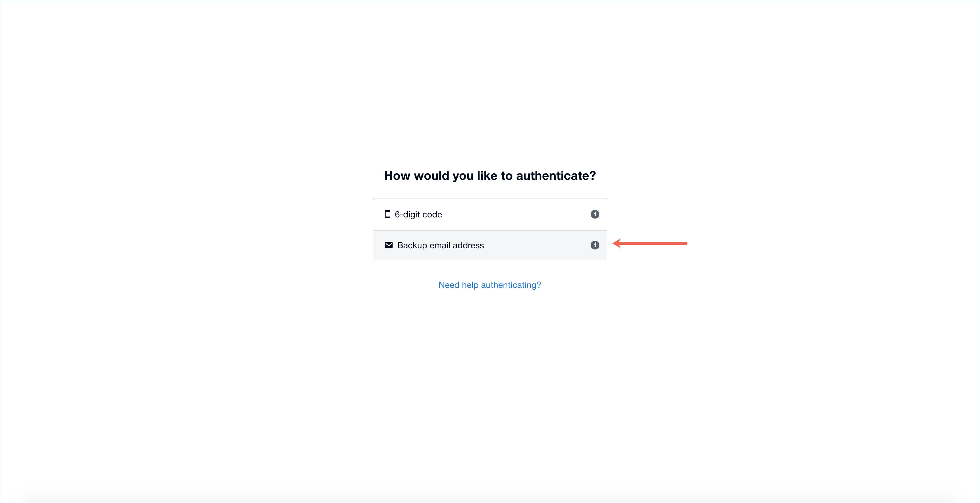Get help with authenticating
The height and width of the screenshot is (503, 980).
tap(490, 285)
